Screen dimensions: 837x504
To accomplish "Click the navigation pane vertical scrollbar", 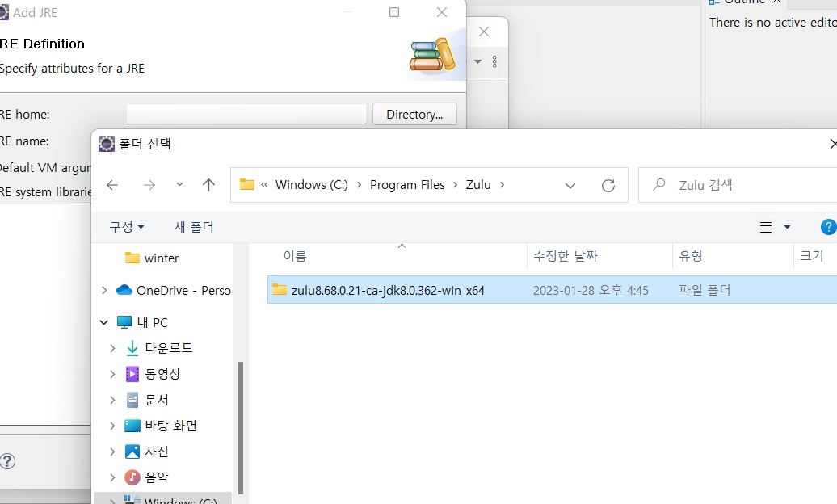I will [241, 427].
